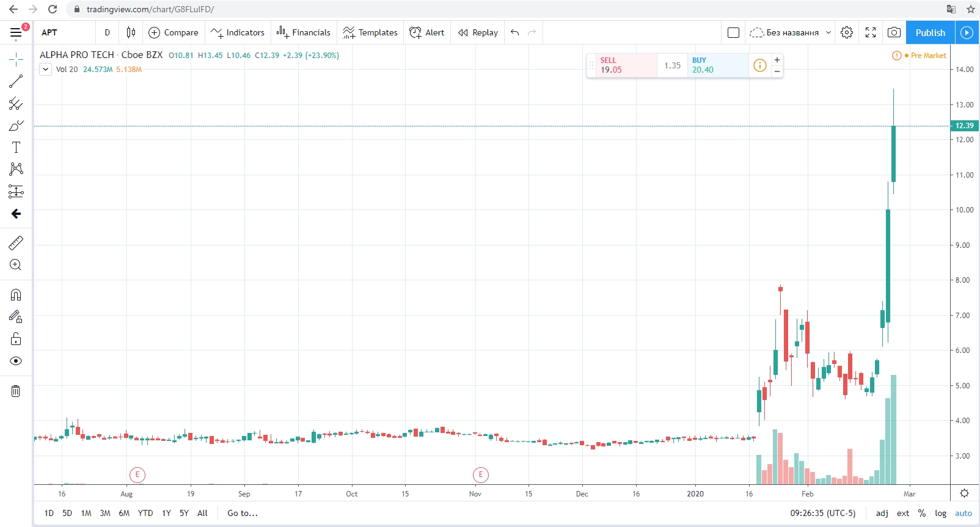
Task: Activate the magnet mode icon
Action: [16, 295]
